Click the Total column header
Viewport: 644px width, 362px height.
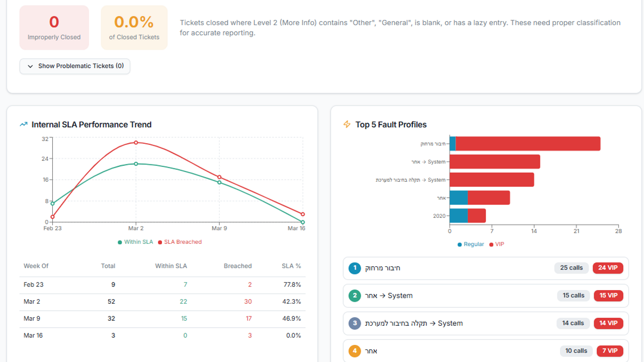pos(108,266)
